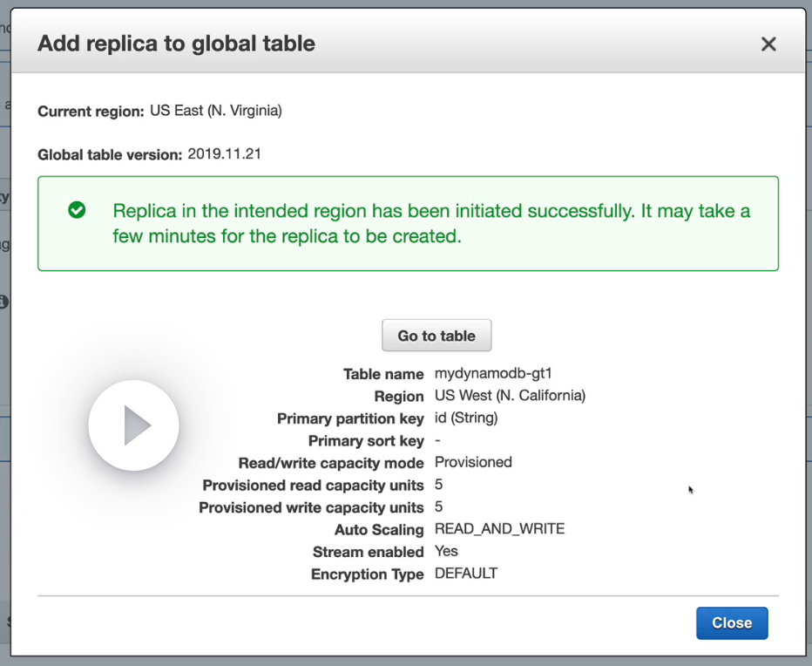The width and height of the screenshot is (812, 666).
Task: Click the Stream enabled Yes value
Action: [446, 551]
